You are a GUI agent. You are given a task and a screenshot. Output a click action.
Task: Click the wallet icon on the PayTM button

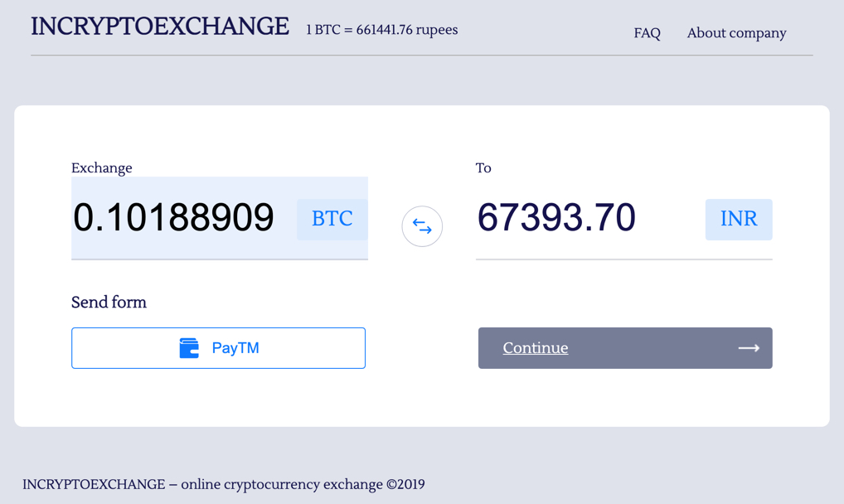(x=189, y=347)
